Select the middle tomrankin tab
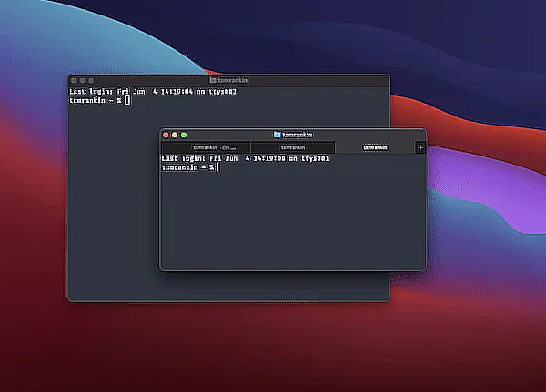 click(293, 147)
